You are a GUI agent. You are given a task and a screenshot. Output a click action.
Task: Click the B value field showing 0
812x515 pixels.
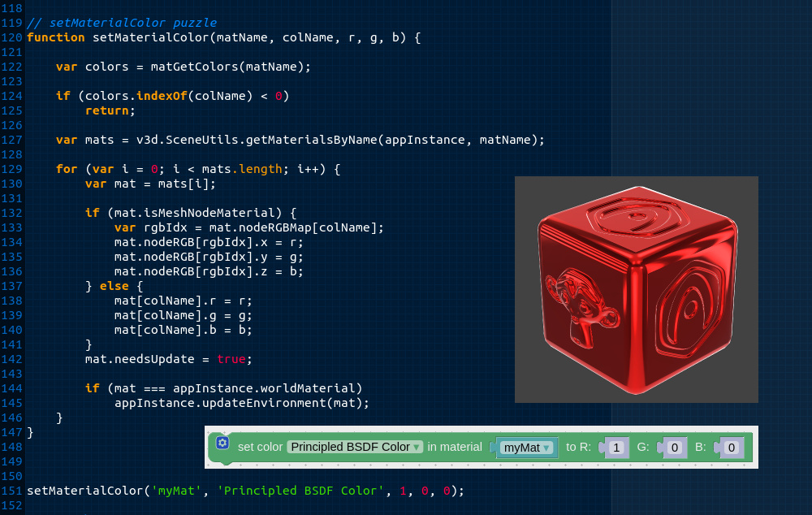click(730, 448)
